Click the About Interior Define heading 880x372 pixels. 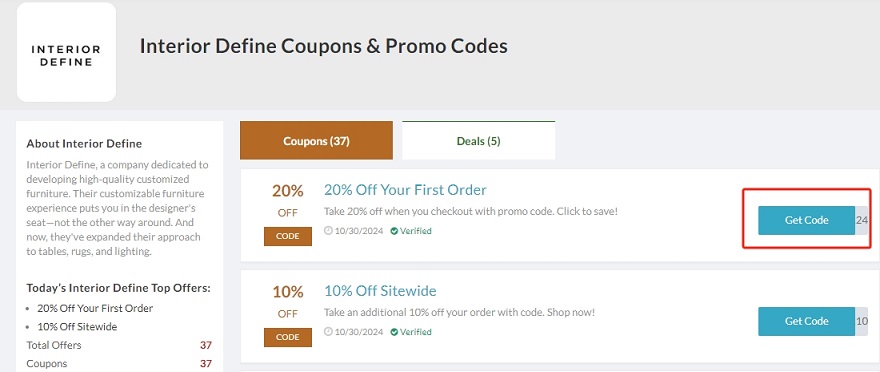point(84,144)
